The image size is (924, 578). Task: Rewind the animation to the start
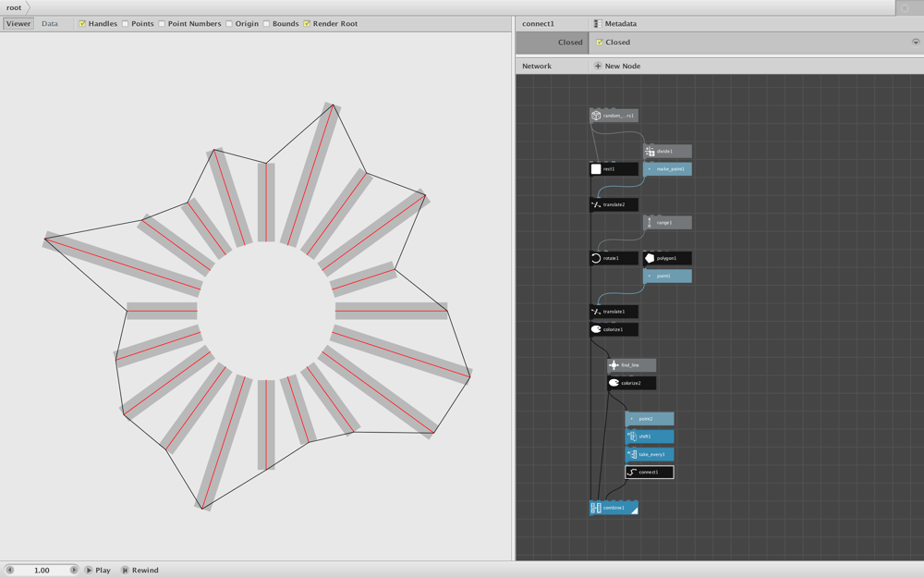(x=140, y=571)
